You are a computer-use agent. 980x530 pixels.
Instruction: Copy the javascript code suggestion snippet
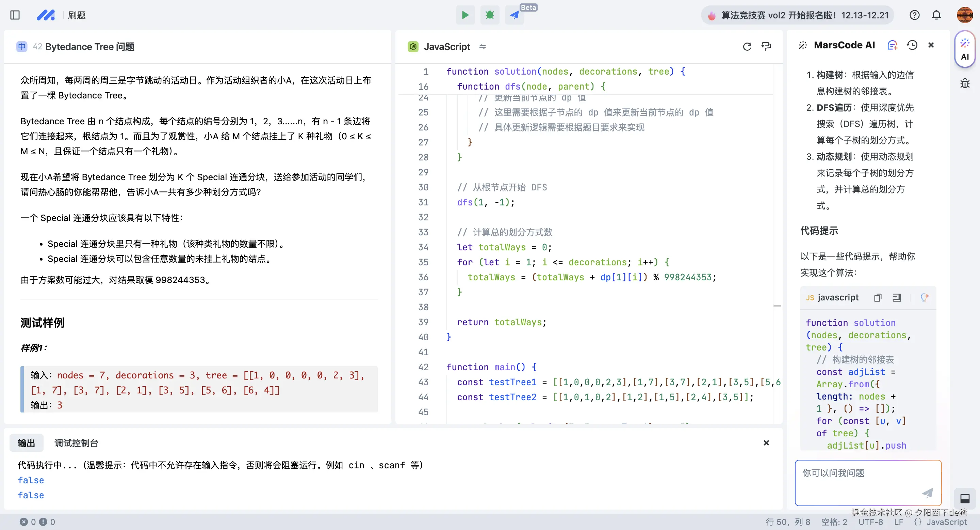point(877,297)
